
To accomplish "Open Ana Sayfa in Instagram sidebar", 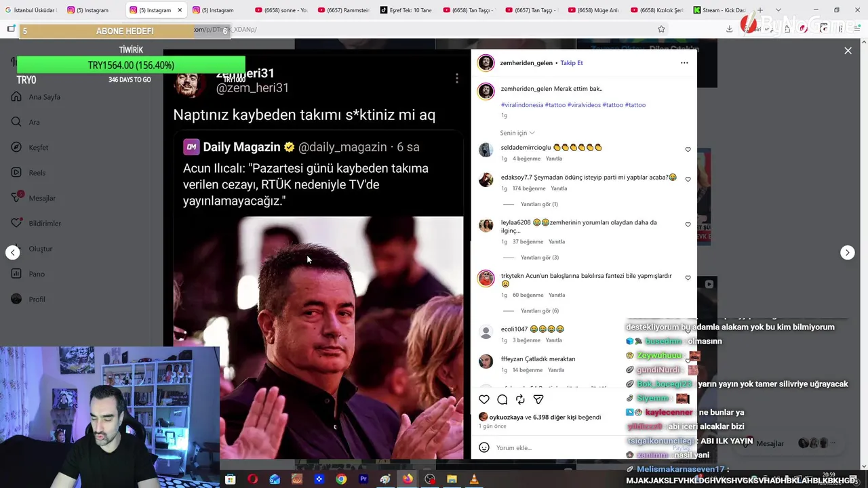I will (37, 97).
